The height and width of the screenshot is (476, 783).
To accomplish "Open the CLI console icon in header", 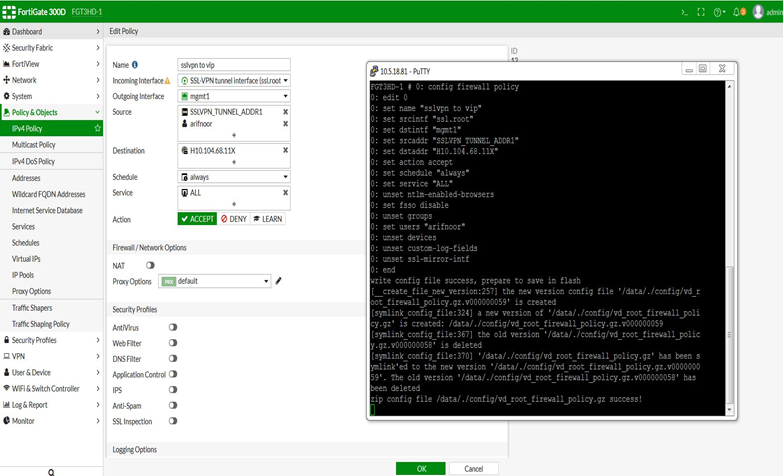I will click(684, 12).
